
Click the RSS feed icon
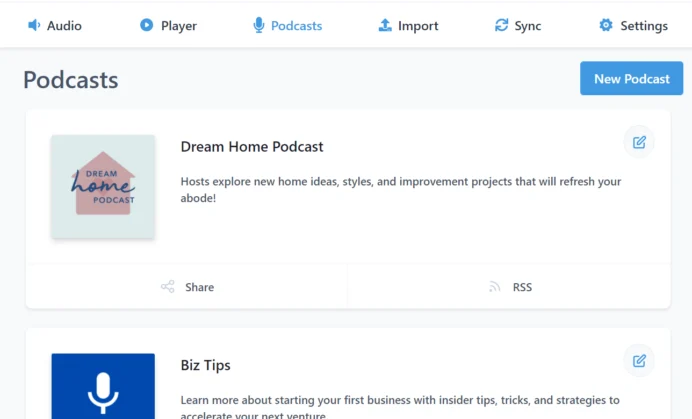494,287
